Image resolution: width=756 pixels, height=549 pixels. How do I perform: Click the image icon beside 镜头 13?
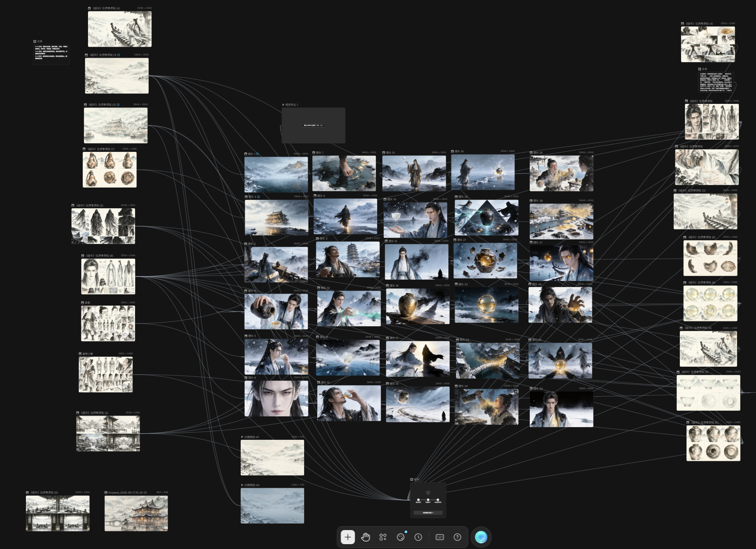point(384,153)
